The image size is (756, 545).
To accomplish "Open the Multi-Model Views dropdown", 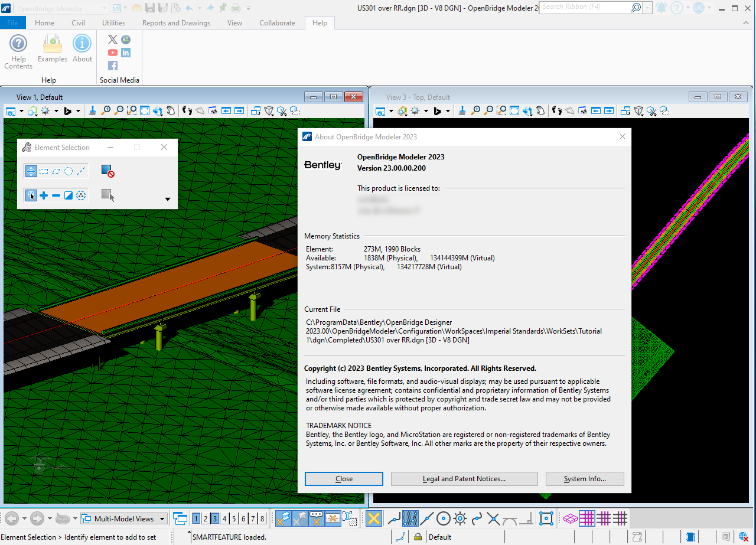I will 124,519.
